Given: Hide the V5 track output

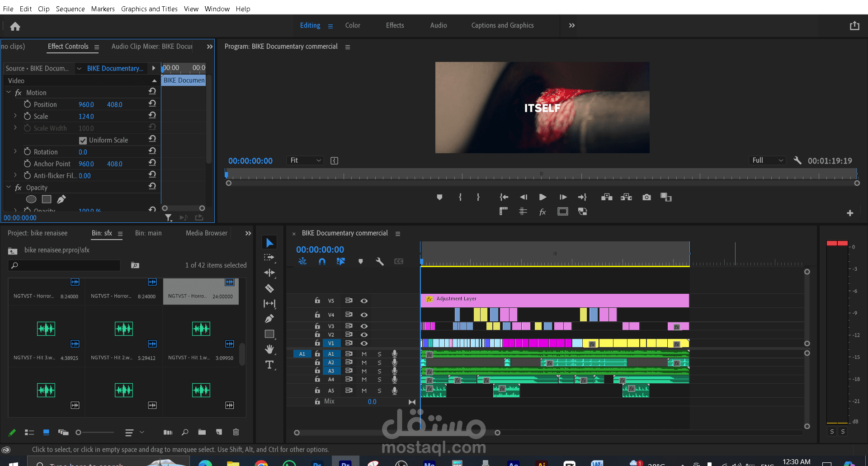Looking at the screenshot, I should pyautogui.click(x=364, y=301).
